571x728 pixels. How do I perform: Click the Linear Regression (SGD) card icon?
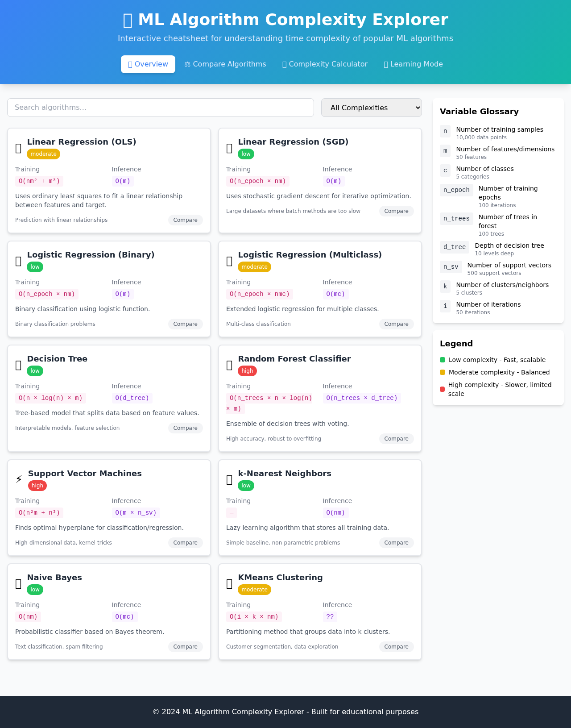pyautogui.click(x=229, y=148)
